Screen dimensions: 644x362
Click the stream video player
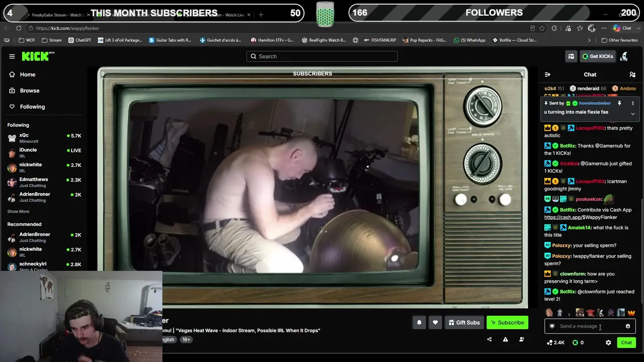click(312, 187)
